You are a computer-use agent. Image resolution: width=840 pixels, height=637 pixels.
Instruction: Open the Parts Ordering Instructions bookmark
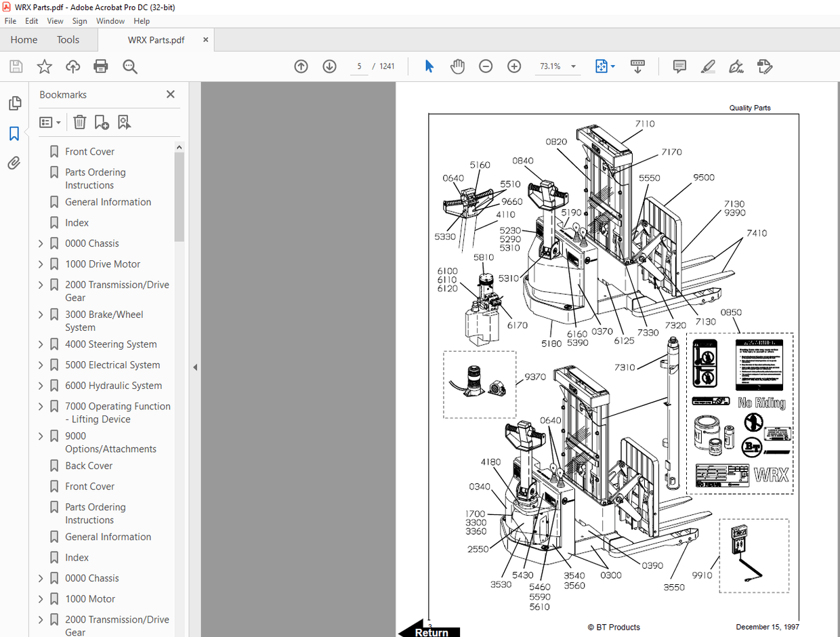(x=95, y=179)
